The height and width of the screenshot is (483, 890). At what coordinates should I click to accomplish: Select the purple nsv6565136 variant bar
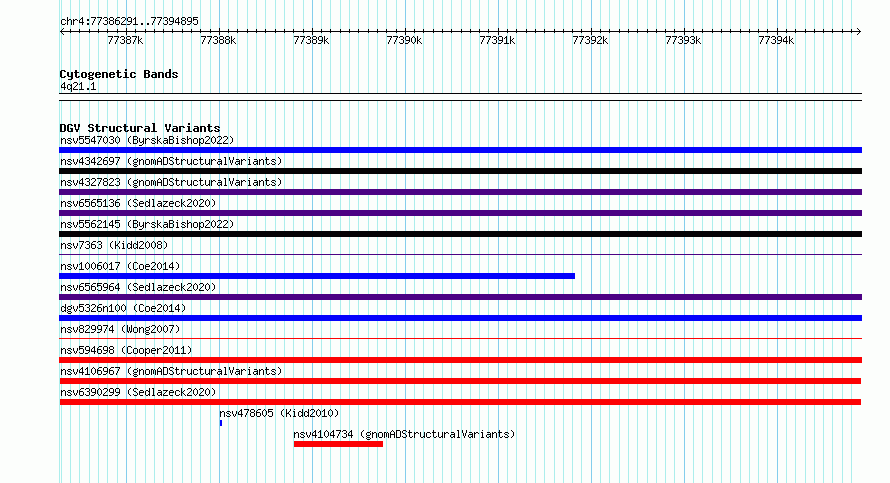460,213
